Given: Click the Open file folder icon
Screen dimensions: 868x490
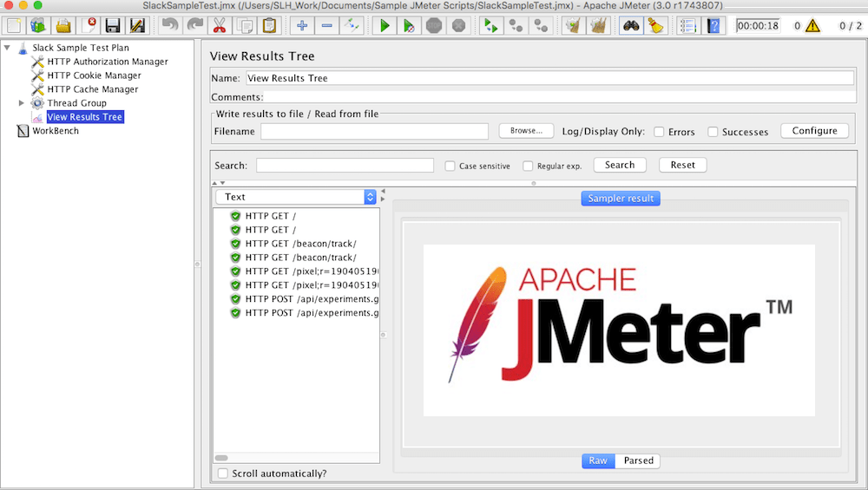Looking at the screenshot, I should [x=63, y=25].
